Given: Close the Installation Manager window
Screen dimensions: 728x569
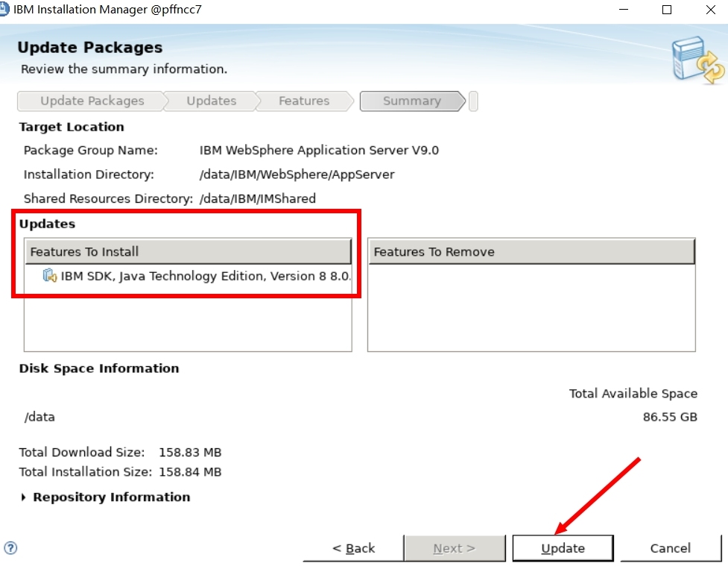Looking at the screenshot, I should click(x=710, y=10).
